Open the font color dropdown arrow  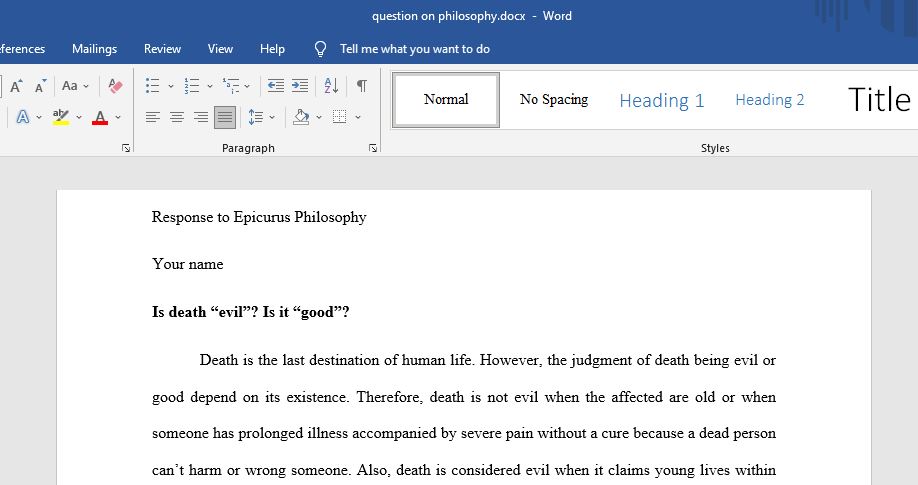coord(118,117)
